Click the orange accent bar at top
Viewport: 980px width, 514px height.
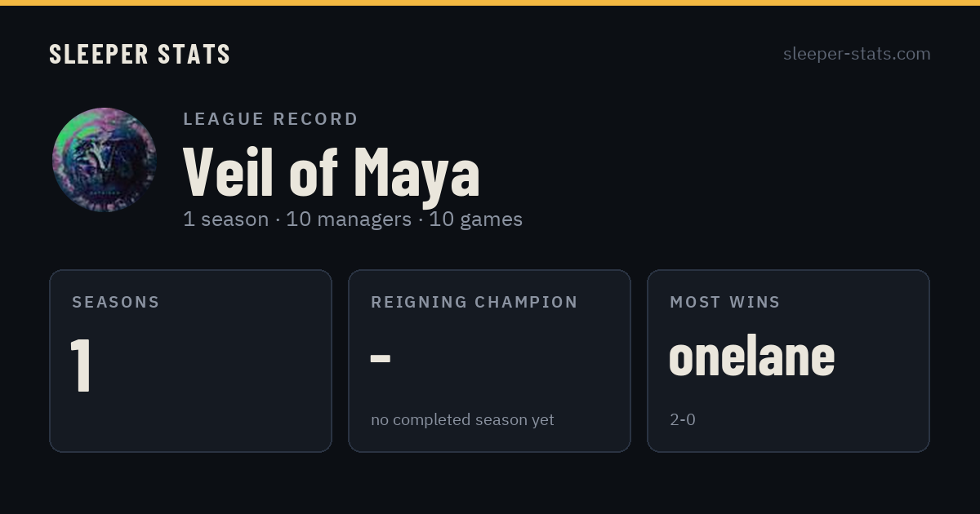[490, 2]
